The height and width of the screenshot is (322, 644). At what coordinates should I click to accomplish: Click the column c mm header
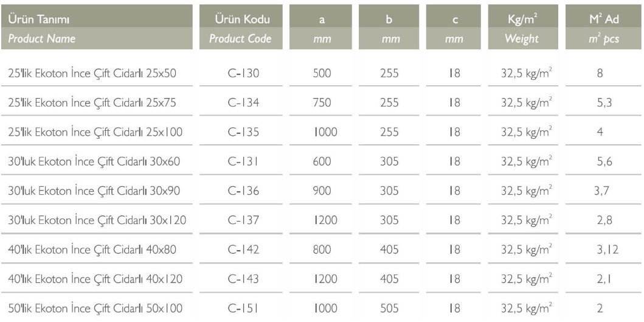[454, 27]
